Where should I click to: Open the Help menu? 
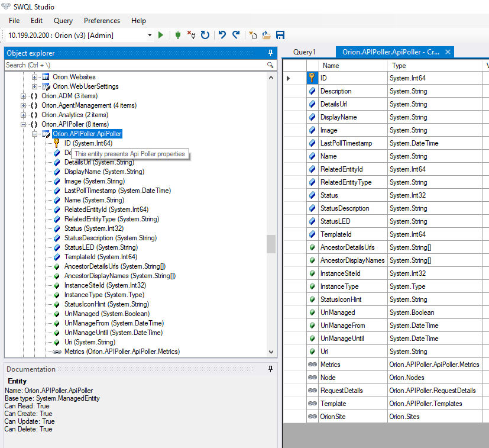[138, 21]
